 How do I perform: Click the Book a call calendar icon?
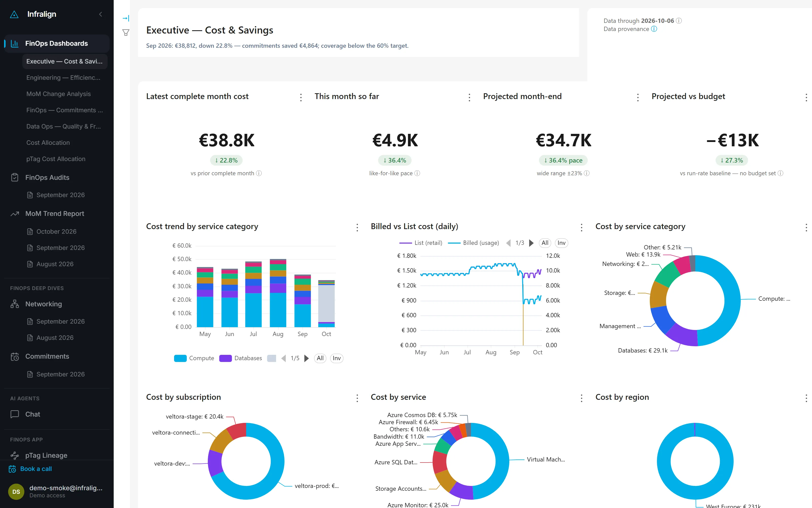click(x=12, y=469)
